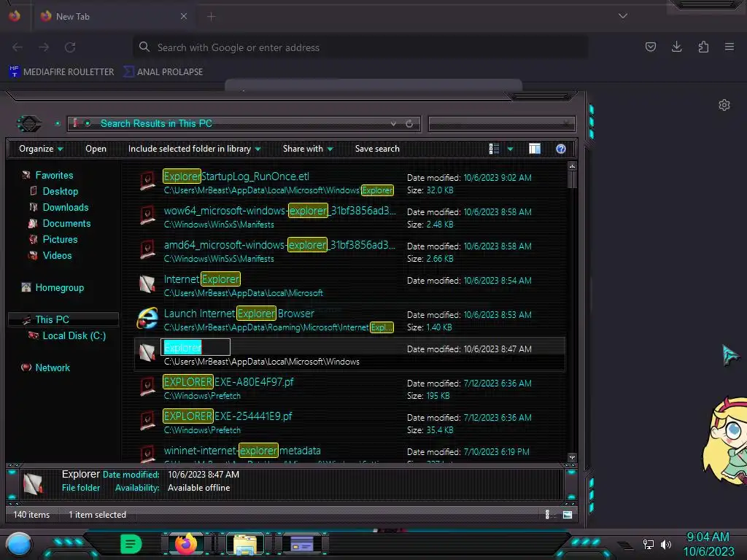This screenshot has height=560, width=747.
Task: Open Local Disk (C:)
Action: click(x=74, y=335)
